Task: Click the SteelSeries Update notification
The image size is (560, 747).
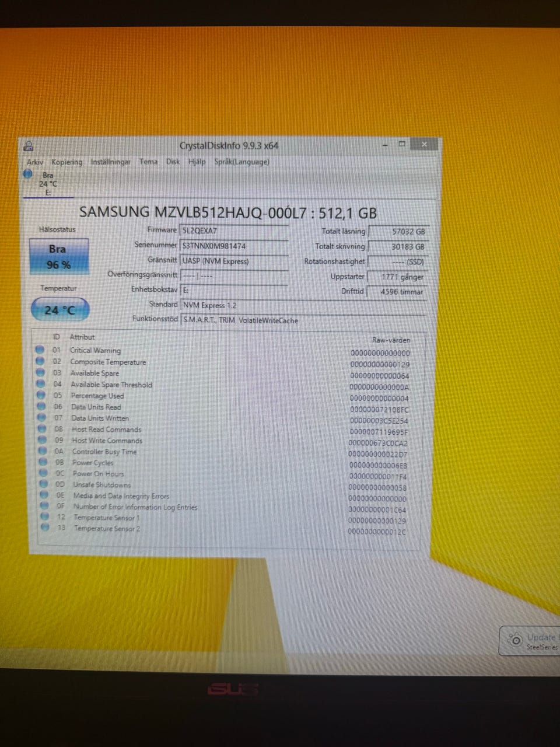Action: pyautogui.click(x=530, y=641)
